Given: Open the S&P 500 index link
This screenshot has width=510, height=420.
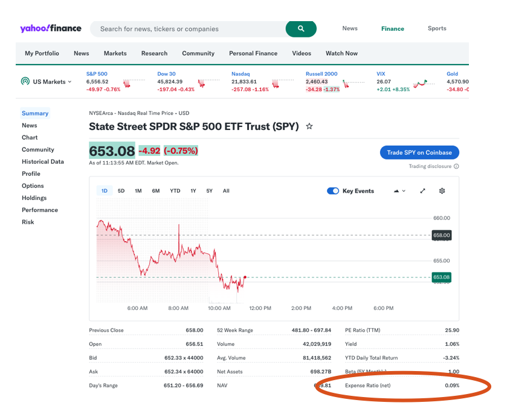Looking at the screenshot, I should coord(97,74).
